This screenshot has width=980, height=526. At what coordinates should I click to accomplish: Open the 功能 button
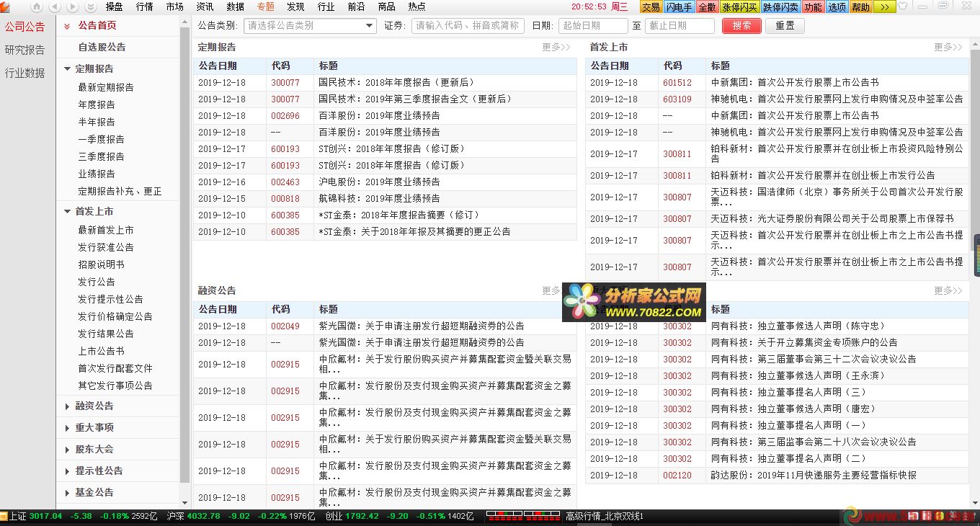pos(813,7)
